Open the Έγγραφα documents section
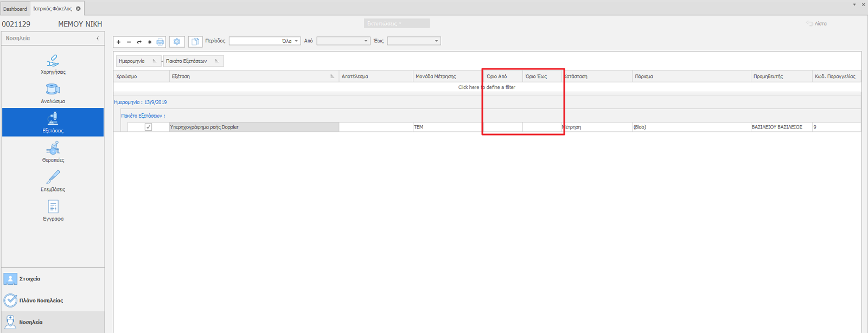Screen dimensions: 868x333 click(53, 210)
